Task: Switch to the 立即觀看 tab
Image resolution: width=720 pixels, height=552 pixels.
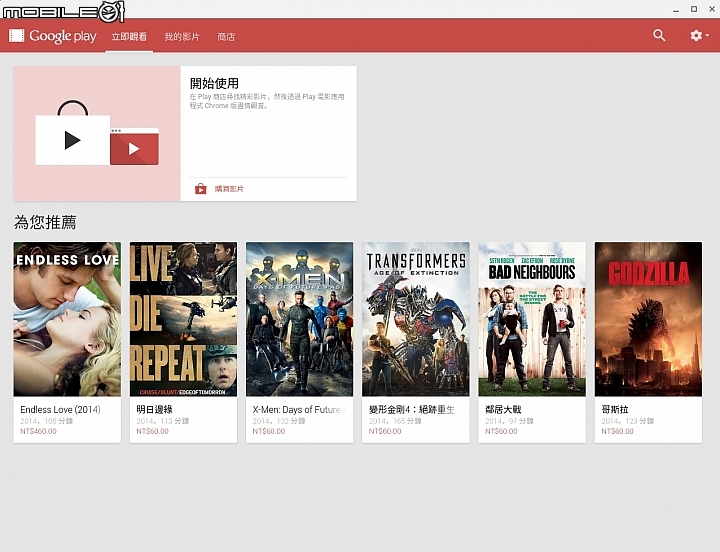Action: (129, 37)
